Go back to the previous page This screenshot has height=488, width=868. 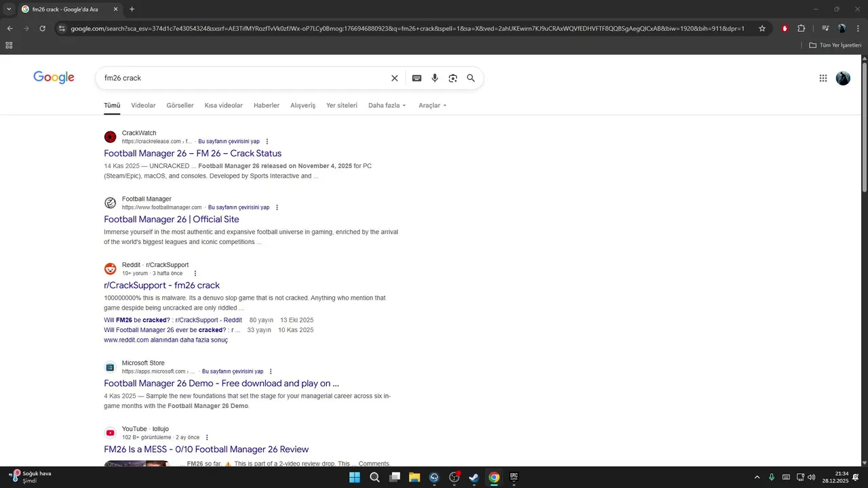(9, 28)
